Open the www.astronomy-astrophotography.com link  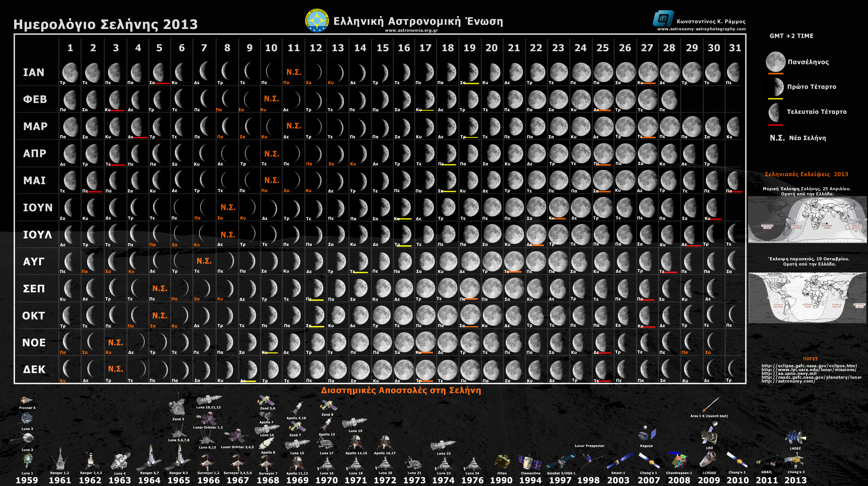(702, 29)
